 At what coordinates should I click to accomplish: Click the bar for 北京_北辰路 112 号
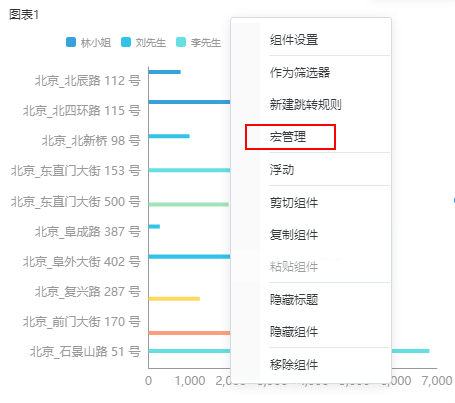(x=165, y=72)
